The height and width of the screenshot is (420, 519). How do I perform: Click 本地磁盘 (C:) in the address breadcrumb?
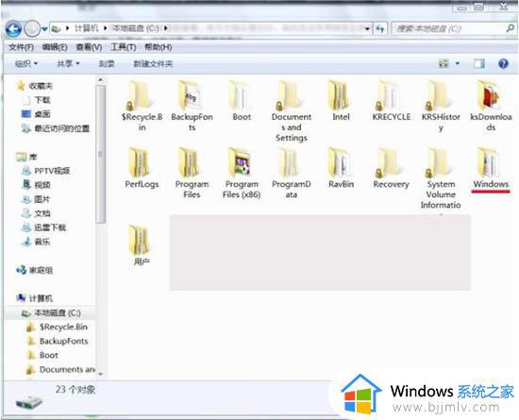(136, 28)
